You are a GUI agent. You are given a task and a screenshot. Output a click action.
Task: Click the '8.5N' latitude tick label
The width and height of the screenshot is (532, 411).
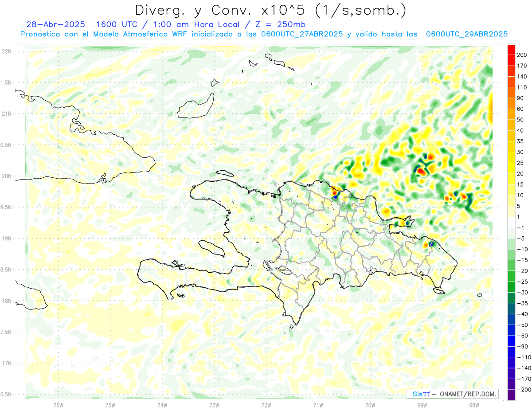click(x=6, y=270)
